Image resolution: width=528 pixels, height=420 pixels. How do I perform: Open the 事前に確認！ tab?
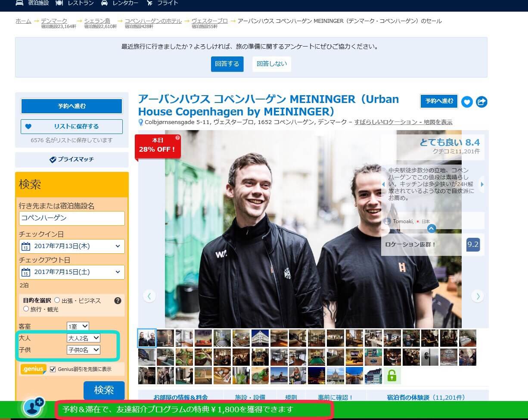point(336,397)
